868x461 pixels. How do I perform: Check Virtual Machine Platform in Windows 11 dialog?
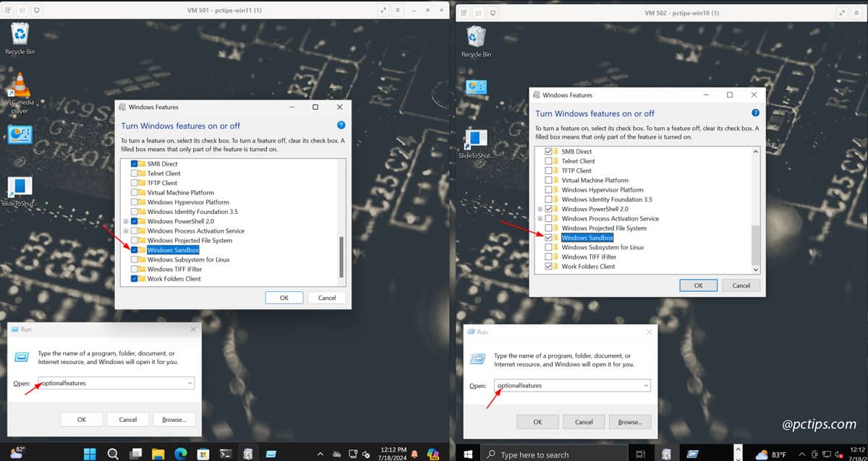pyautogui.click(x=135, y=193)
